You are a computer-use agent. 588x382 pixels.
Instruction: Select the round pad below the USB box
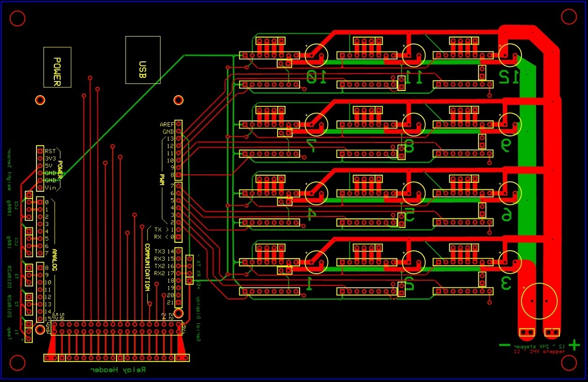(178, 100)
